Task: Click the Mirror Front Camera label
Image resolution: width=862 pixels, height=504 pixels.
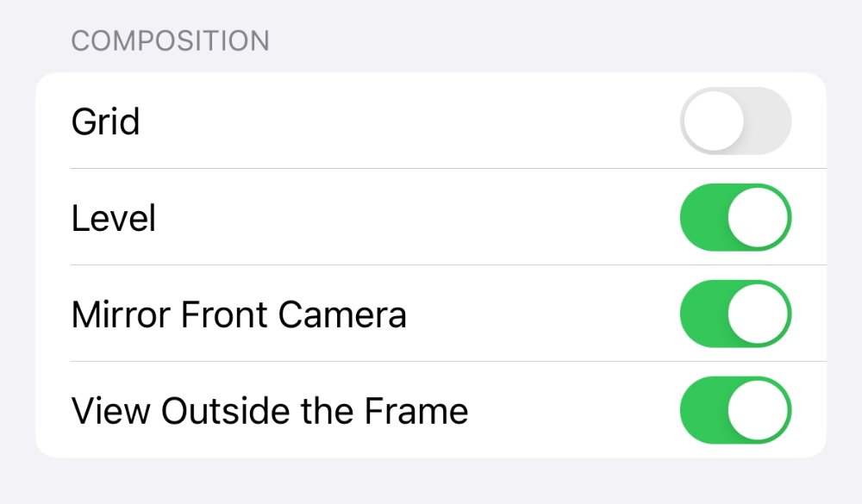Action: (238, 315)
